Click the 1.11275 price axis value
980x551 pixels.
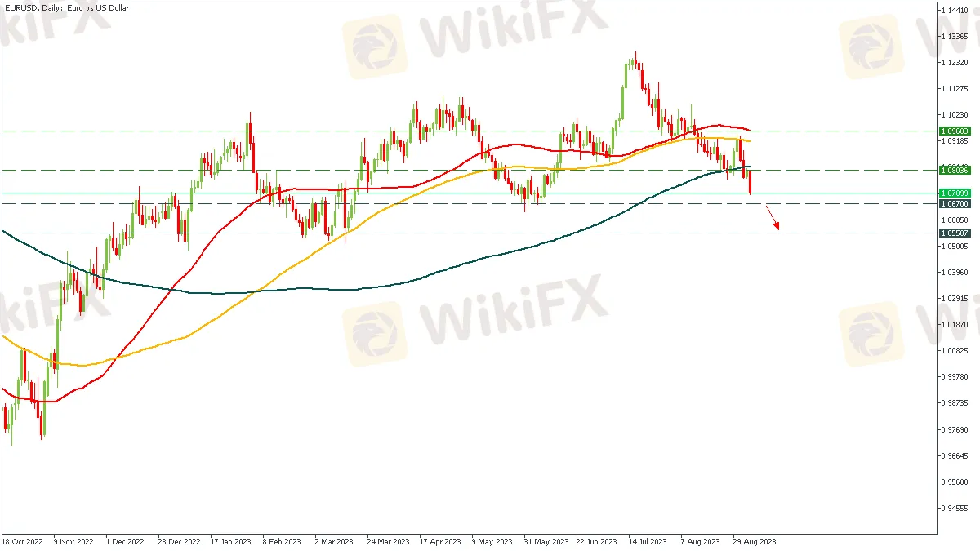955,88
